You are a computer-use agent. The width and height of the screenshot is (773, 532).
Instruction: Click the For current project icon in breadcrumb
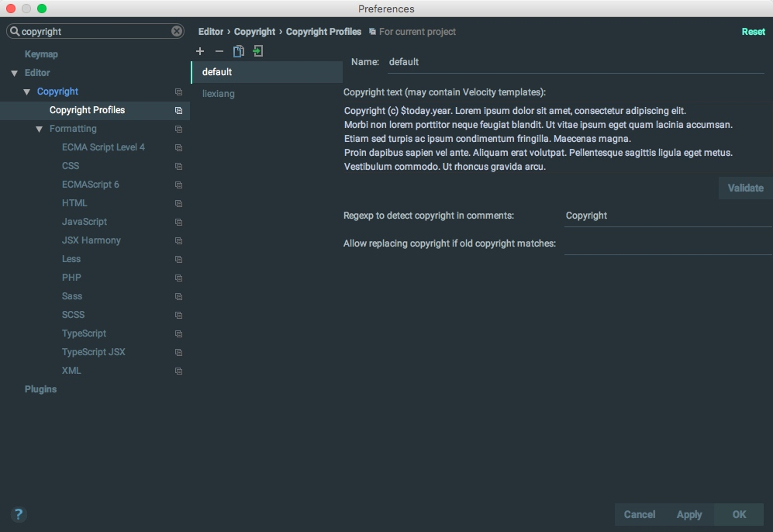click(x=373, y=32)
